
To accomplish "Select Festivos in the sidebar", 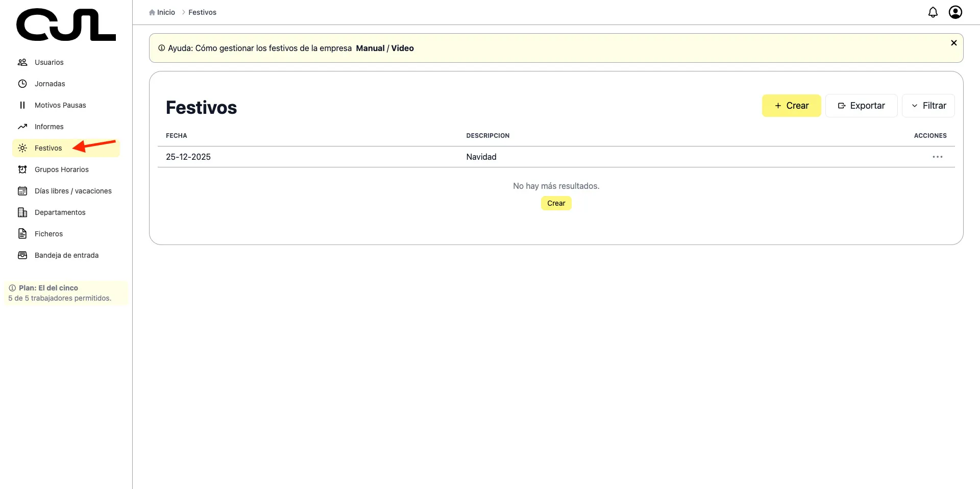I will pos(48,148).
